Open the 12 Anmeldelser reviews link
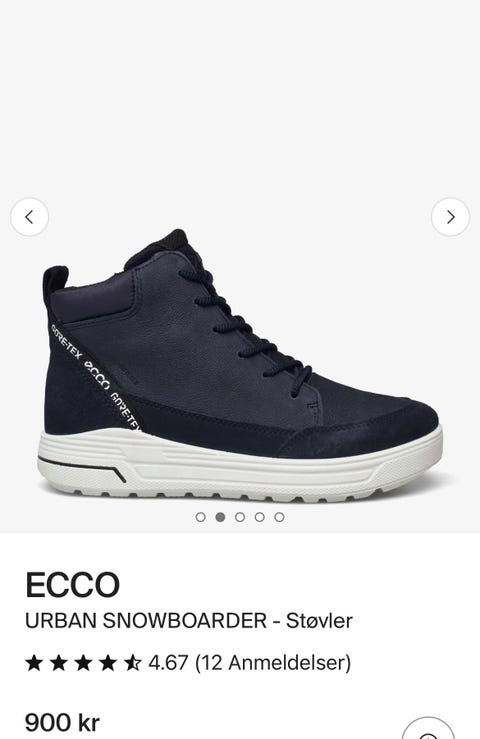 [273, 663]
